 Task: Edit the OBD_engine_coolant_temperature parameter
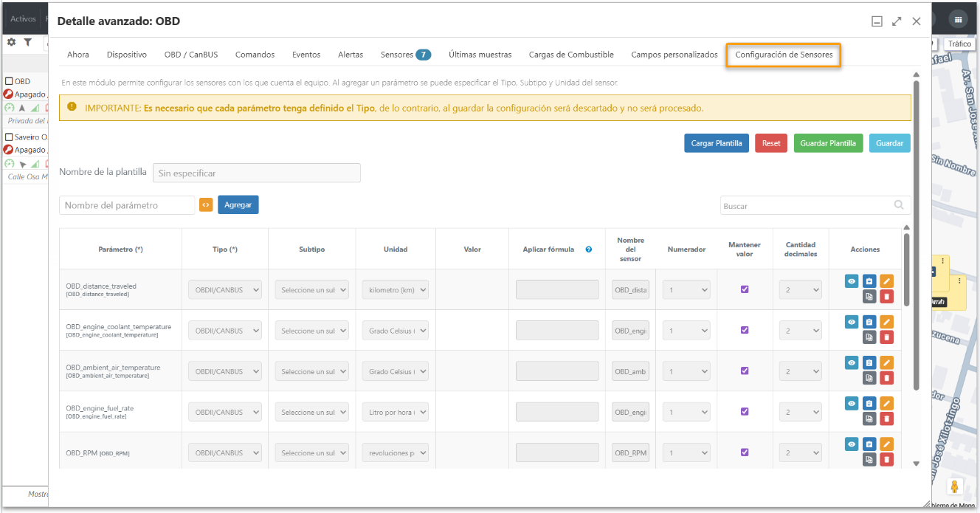pyautogui.click(x=887, y=322)
